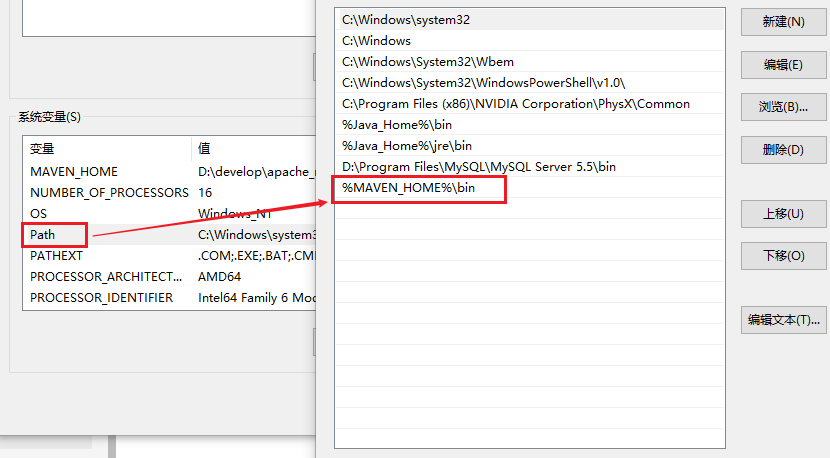Select the C:\Windows path entry
Screen dimensions: 830x458
point(529,41)
